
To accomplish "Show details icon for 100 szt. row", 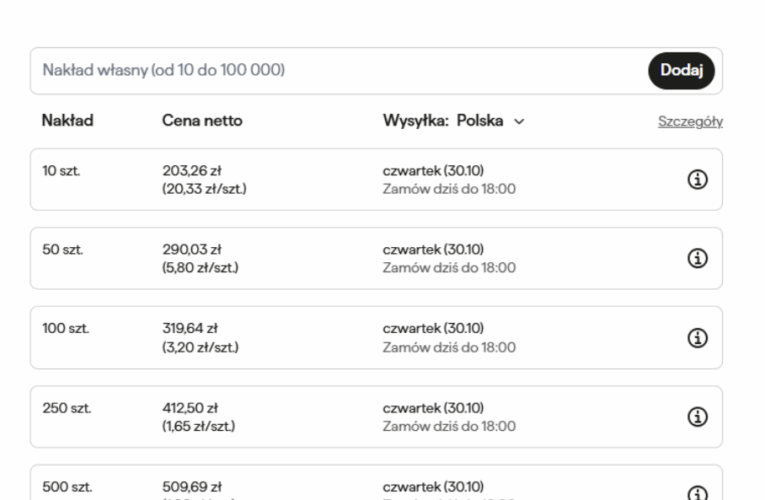I will click(x=698, y=338).
